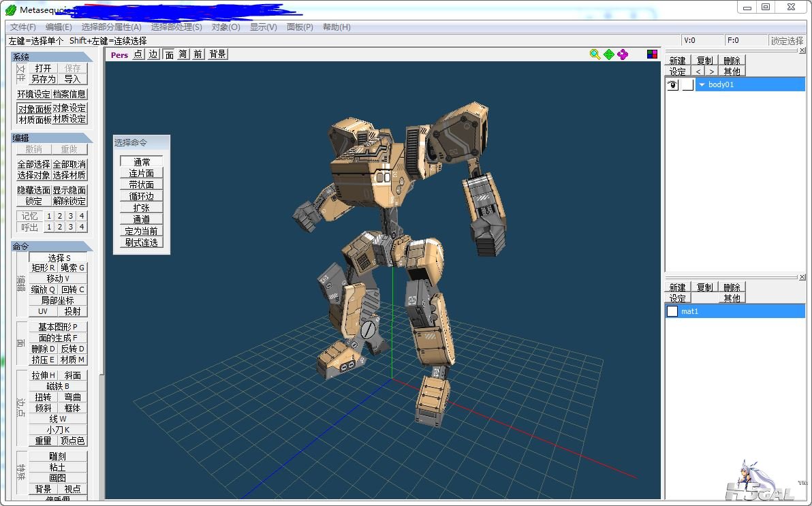Choose 连片面 in 选择命令 panel

click(x=142, y=173)
